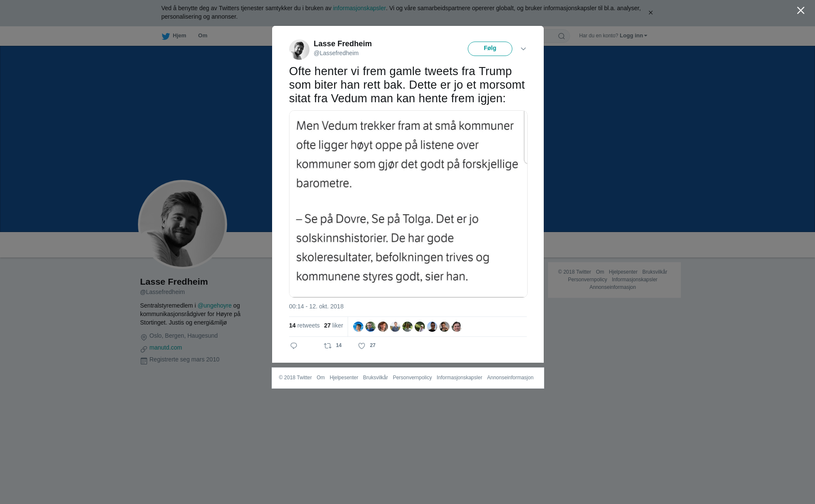Screen dimensions: 815x504
Task: Go to Hjem in the navigation bar
Action: (x=179, y=36)
